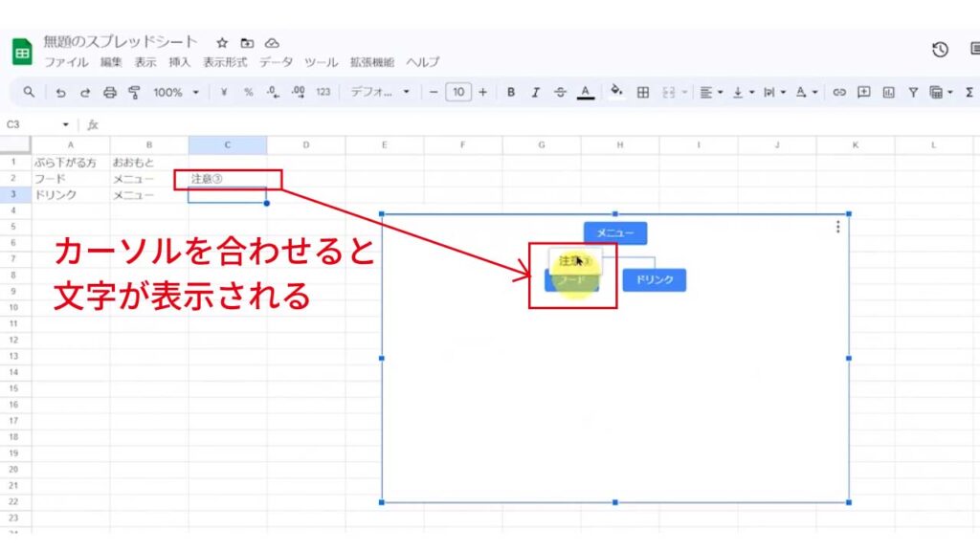Open the 拡張機能 menu

372,62
